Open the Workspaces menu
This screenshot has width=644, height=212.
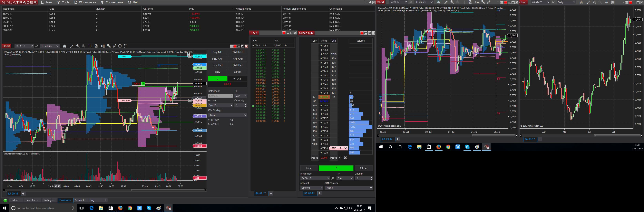85,2
